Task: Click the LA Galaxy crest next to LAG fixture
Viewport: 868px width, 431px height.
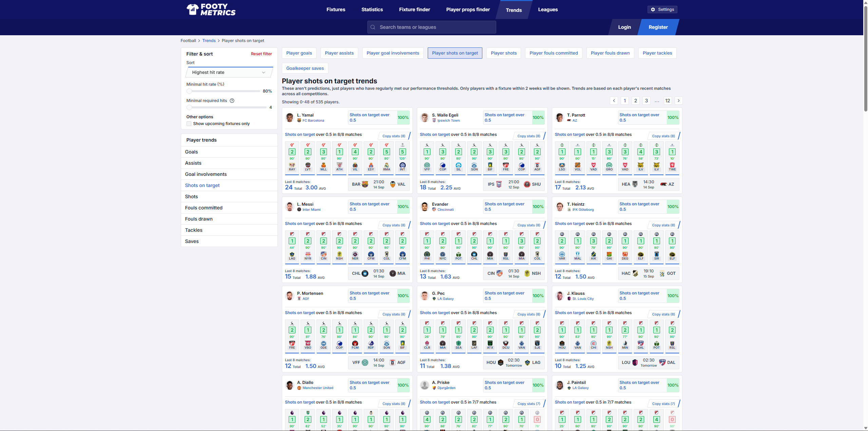Action: tap(527, 363)
